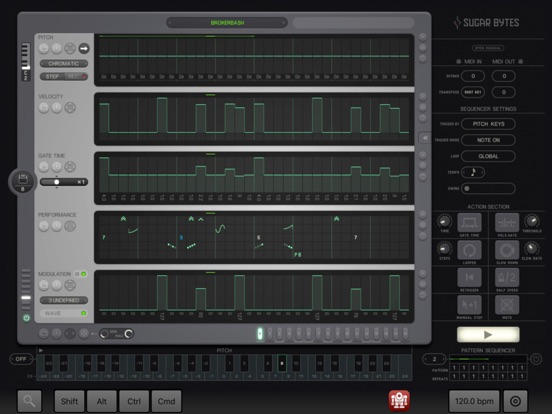Click the Shift modifier key
The width and height of the screenshot is (552, 414).
pyautogui.click(x=69, y=401)
